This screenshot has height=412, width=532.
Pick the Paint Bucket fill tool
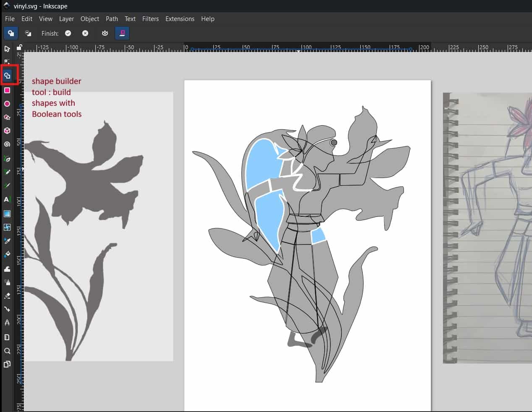pyautogui.click(x=7, y=255)
